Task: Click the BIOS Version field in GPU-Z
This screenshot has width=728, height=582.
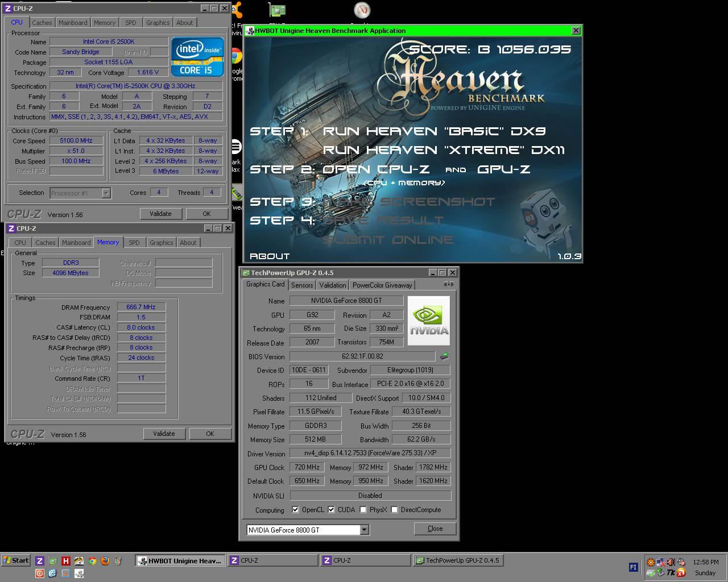Action: click(362, 356)
